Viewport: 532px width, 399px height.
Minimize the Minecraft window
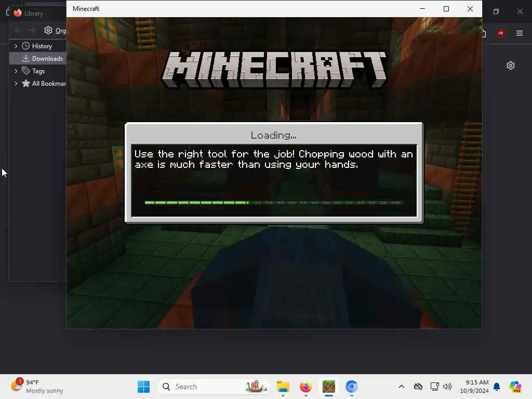422,9
